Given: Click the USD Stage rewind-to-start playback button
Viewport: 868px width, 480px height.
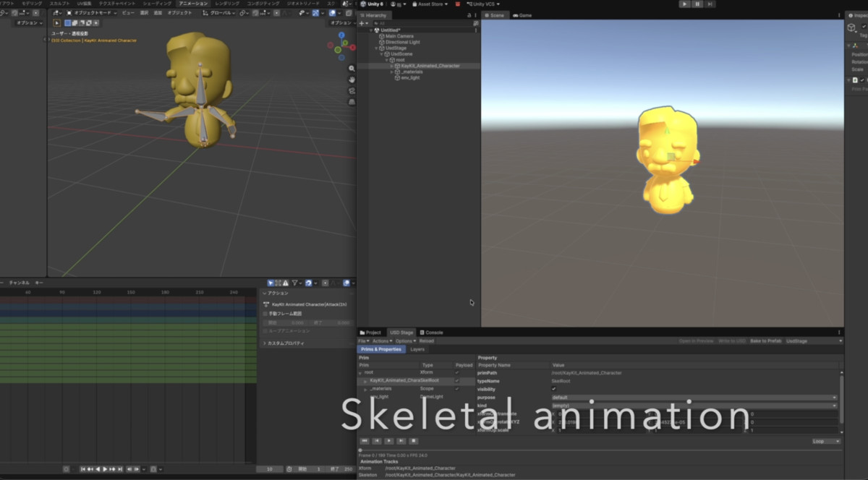Looking at the screenshot, I should click(x=365, y=441).
